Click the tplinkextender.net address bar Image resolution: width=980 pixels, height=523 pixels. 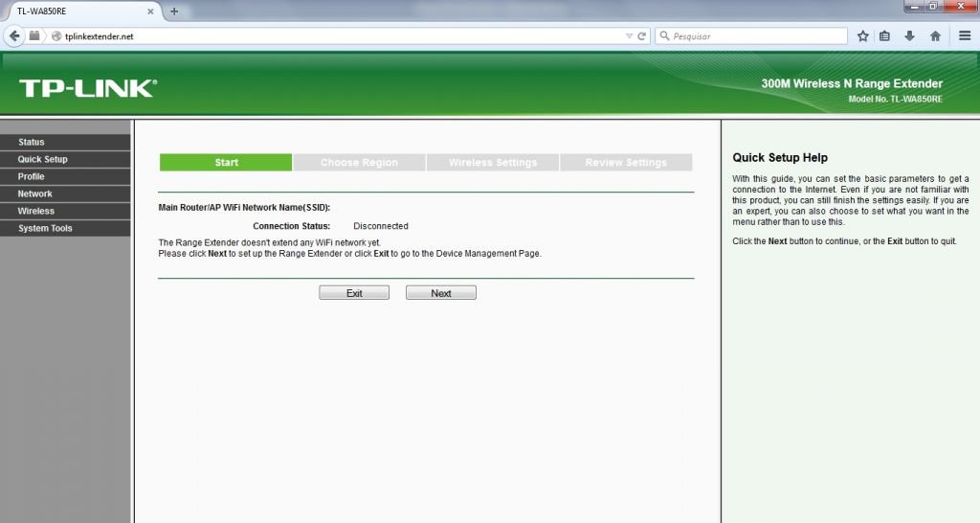coord(344,36)
